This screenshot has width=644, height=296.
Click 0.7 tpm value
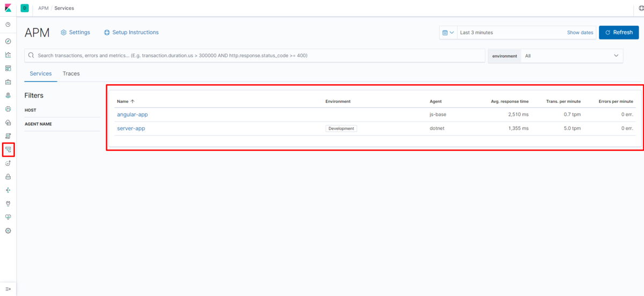tap(572, 114)
